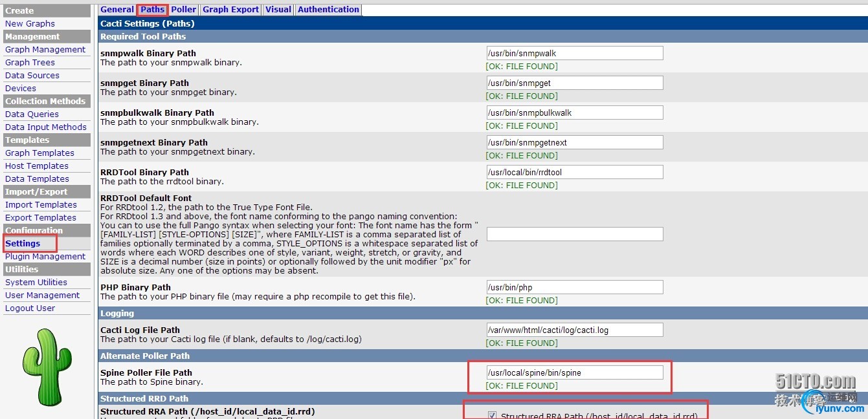Click the snmpwalk Binary Path label

point(148,53)
